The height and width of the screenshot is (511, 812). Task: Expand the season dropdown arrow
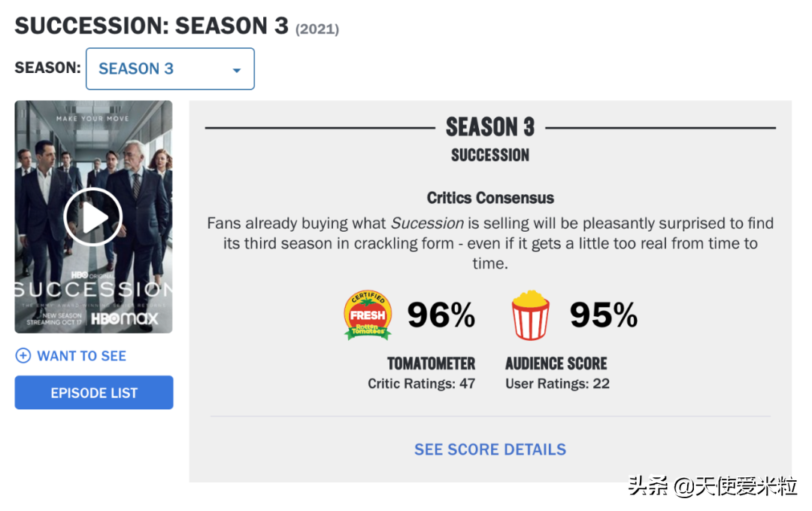[236, 70]
